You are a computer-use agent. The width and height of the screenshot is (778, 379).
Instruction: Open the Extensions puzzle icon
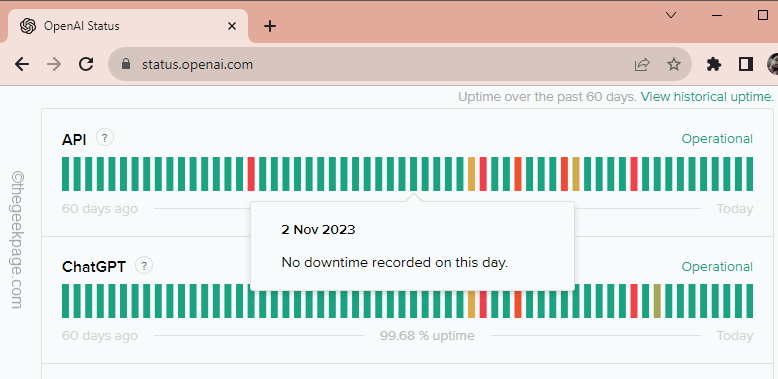pos(713,64)
